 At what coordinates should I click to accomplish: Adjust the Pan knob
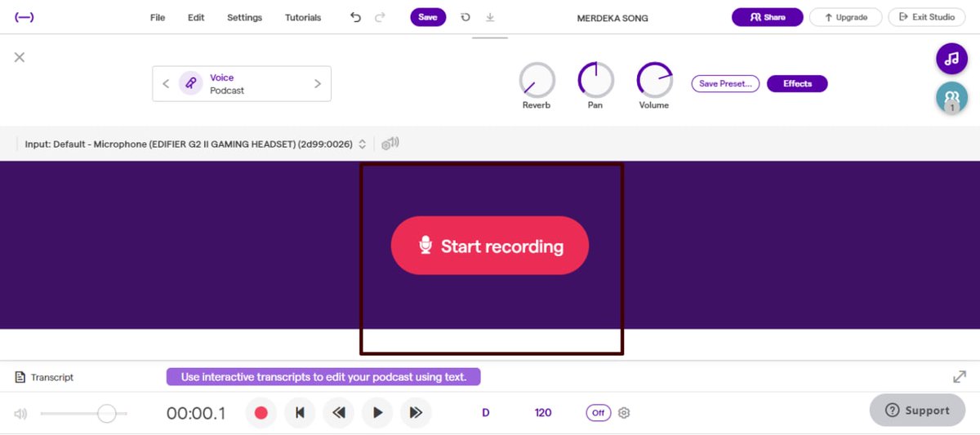[595, 80]
